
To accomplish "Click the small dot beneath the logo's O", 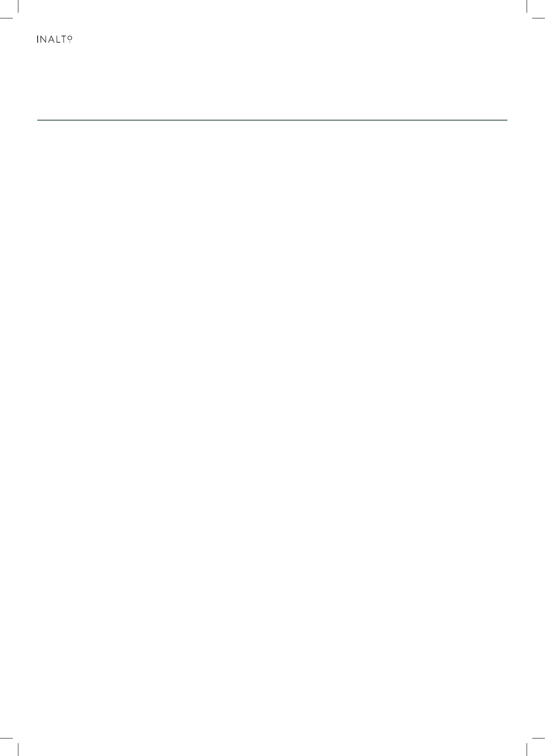I will (70, 42).
